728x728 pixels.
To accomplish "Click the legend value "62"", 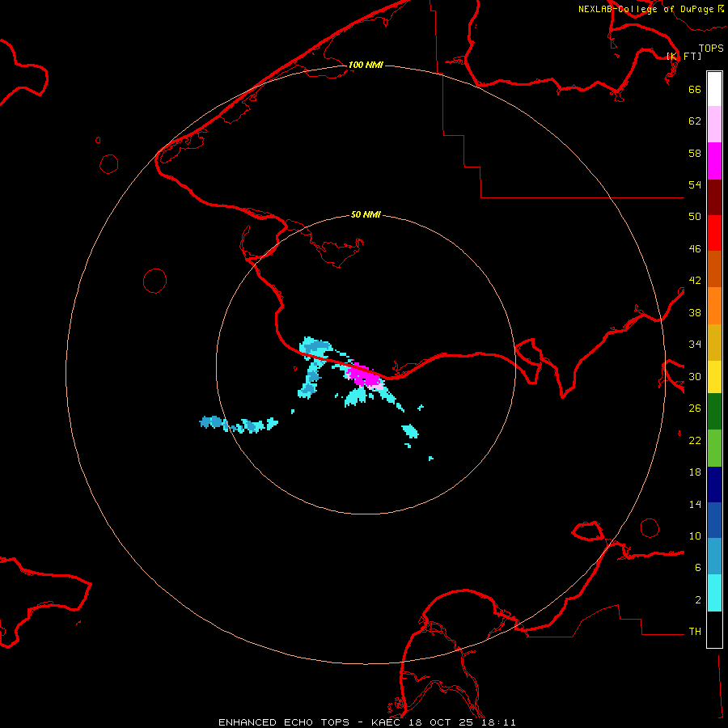I will tap(695, 121).
